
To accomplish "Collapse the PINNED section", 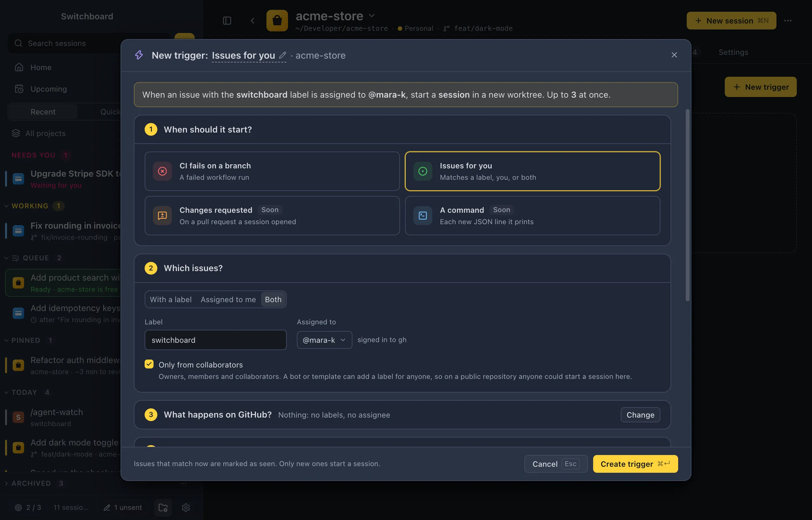I will (x=6, y=340).
